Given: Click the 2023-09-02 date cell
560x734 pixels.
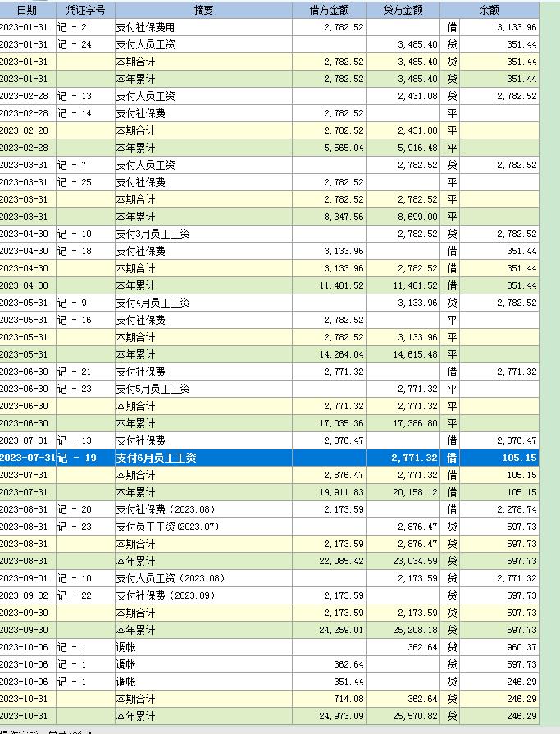Looking at the screenshot, I should 27,595.
